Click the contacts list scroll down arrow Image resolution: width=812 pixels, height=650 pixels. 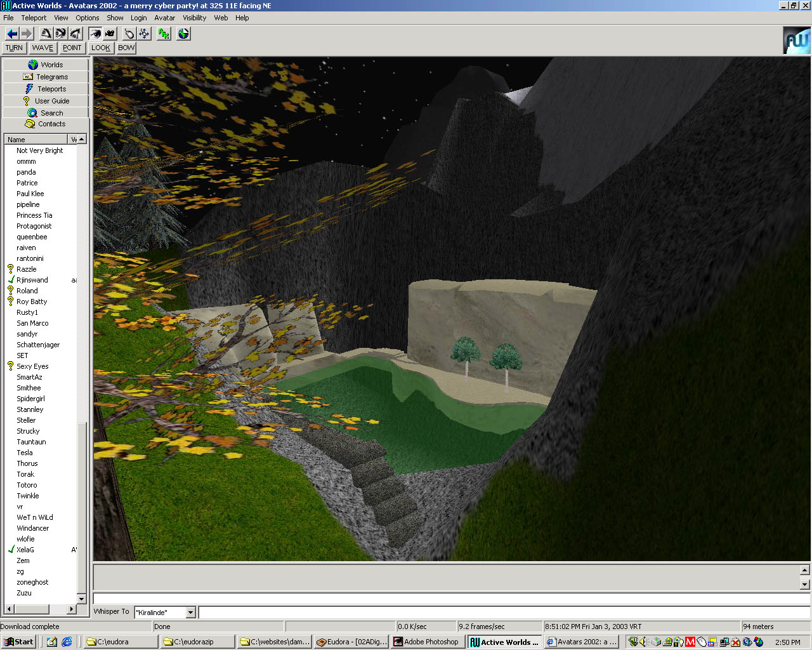[81, 599]
